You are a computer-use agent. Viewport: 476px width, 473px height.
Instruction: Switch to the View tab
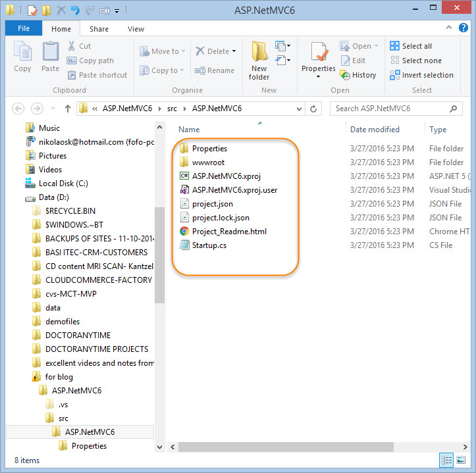(x=136, y=29)
